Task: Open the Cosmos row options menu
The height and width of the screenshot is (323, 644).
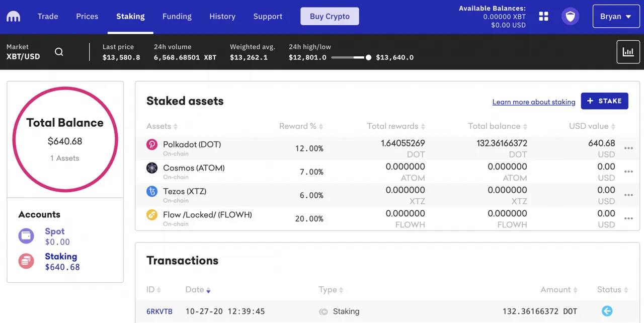Action: (x=628, y=172)
